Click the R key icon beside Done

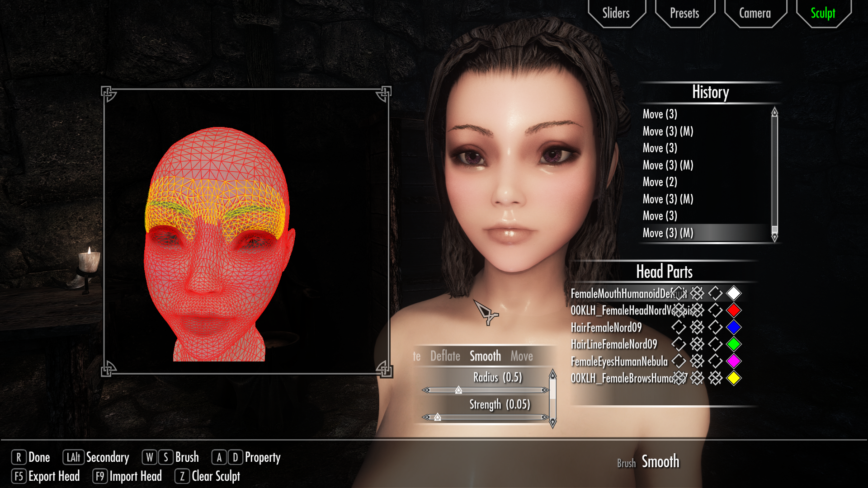19,457
